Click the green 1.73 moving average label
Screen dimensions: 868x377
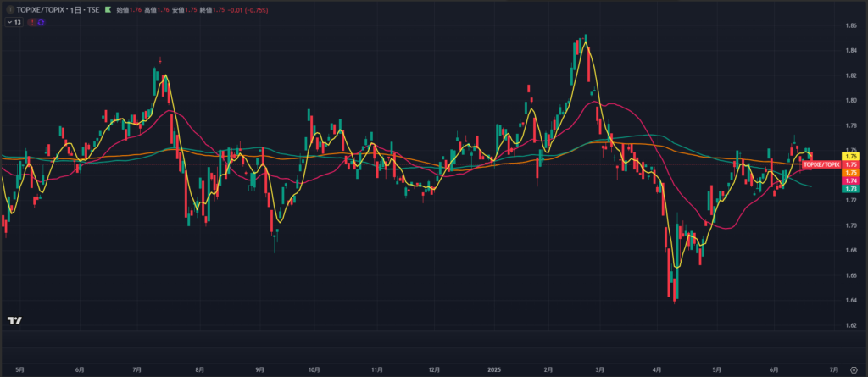pos(849,189)
